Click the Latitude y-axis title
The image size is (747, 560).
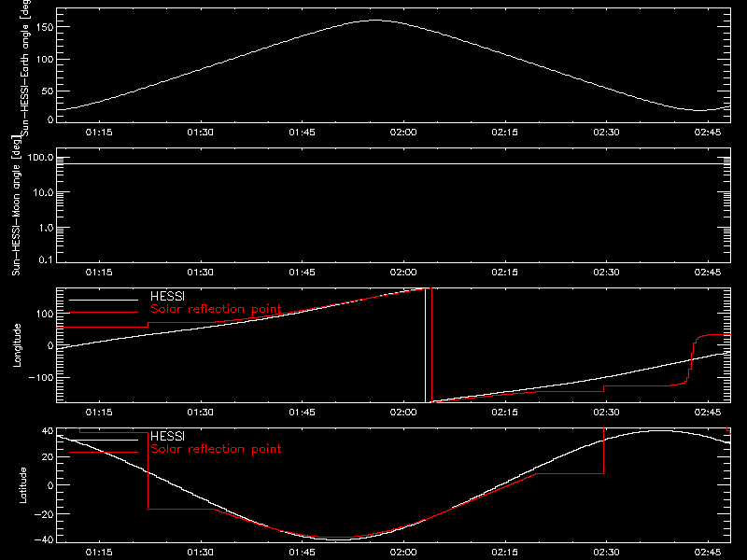[x=22, y=485]
